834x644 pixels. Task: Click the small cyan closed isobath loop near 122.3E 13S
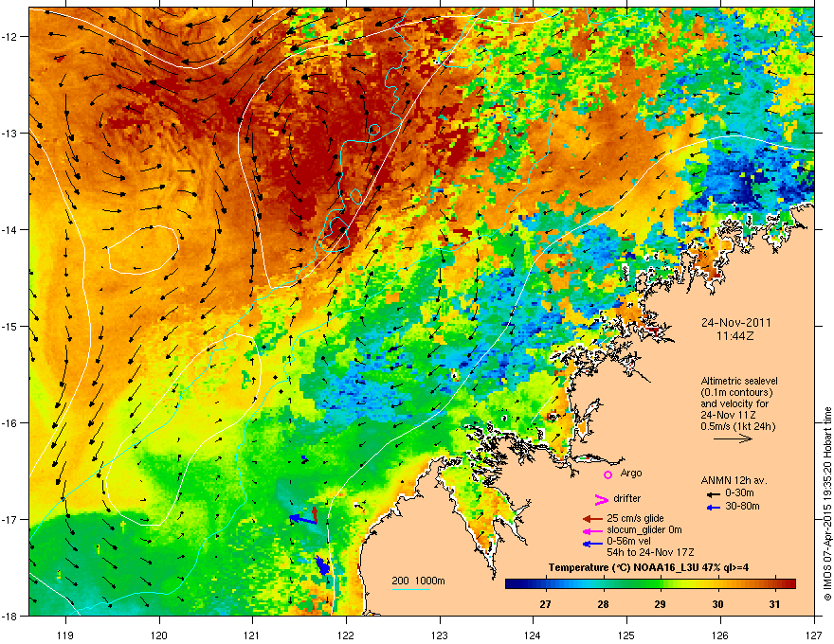pos(374,129)
